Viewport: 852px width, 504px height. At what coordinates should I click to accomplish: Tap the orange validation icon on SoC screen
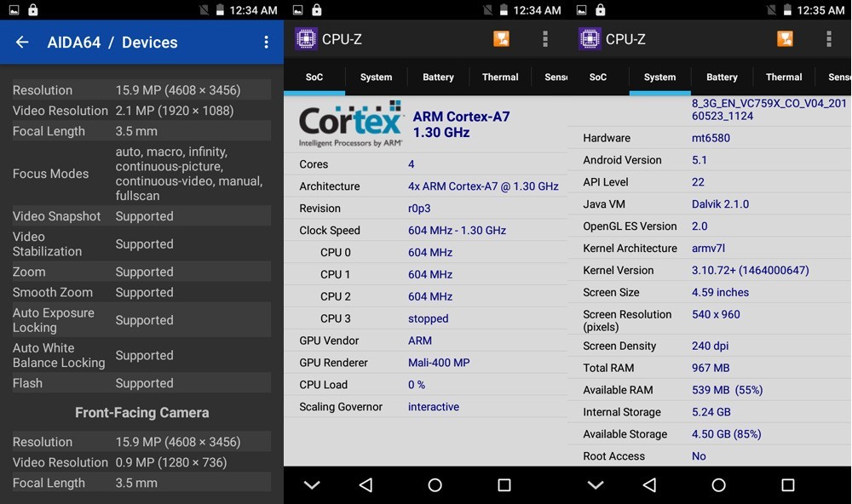pos(502,39)
